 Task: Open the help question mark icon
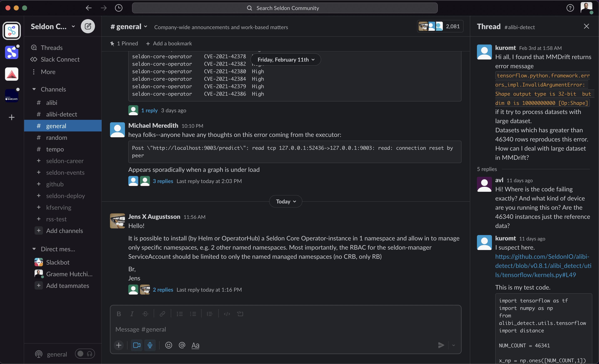click(x=570, y=8)
